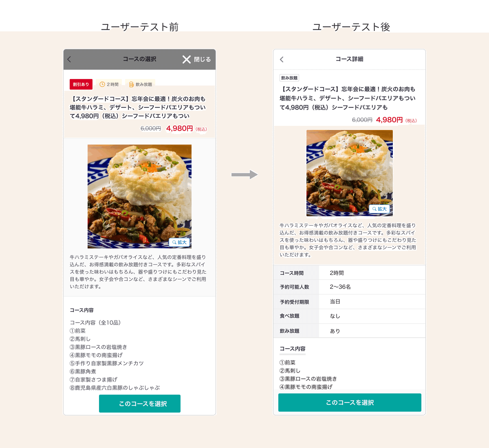Click back chevron in コースの選択 header
The image size is (489, 448).
pos(69,59)
